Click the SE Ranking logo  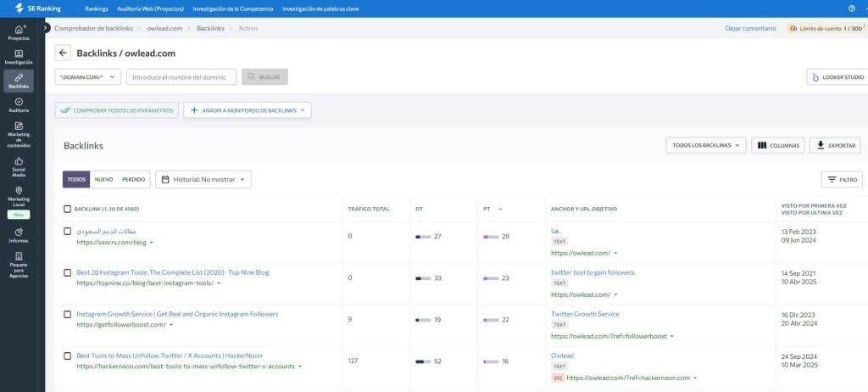(x=39, y=8)
